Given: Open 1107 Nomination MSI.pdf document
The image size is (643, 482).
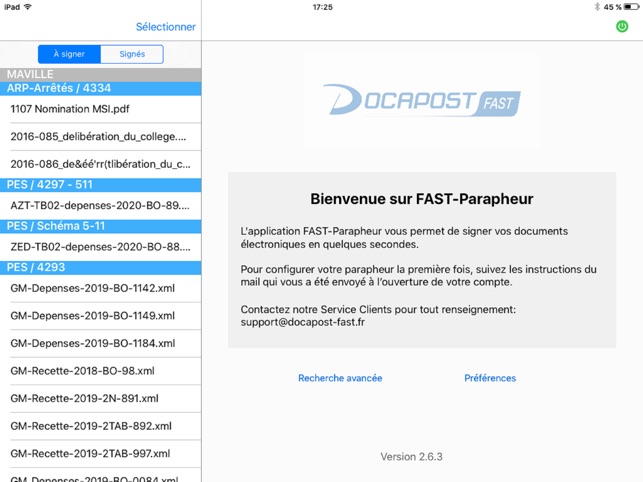Looking at the screenshot, I should click(x=70, y=109).
